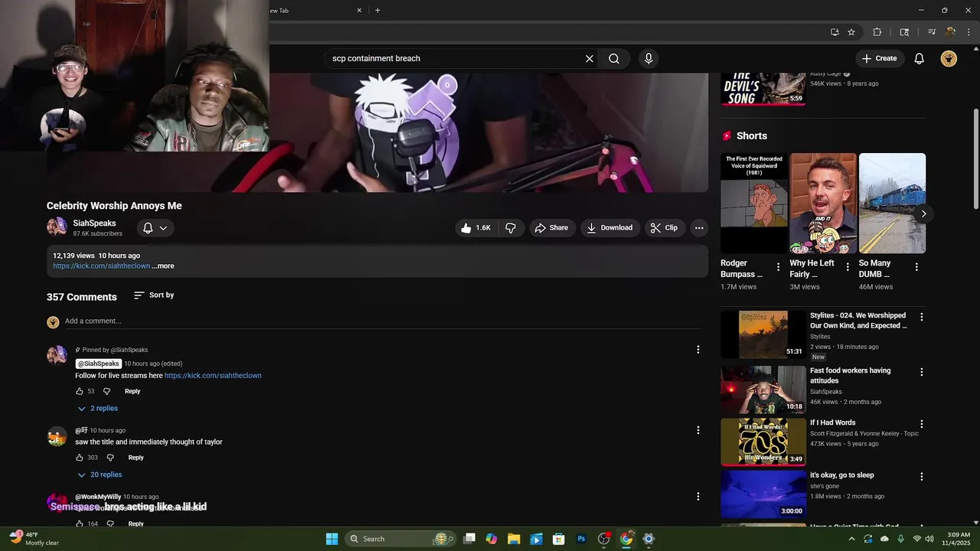
Task: Like the video with 1.6K likes
Action: 475,228
